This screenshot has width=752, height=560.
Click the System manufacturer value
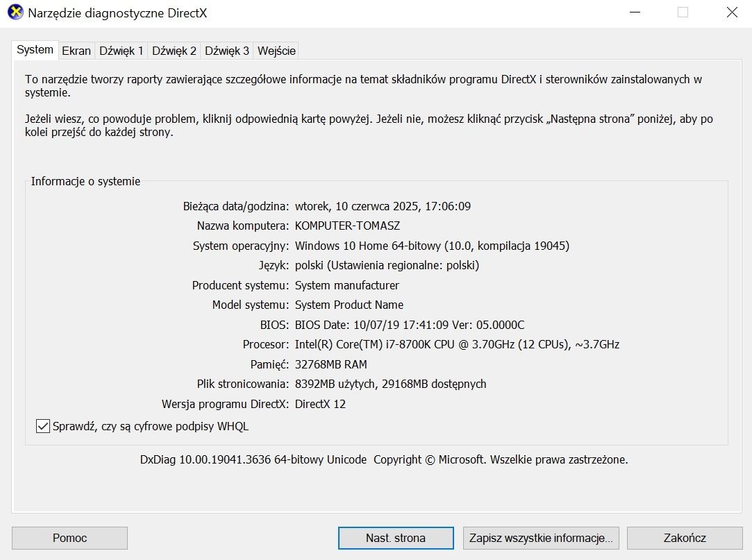346,286
